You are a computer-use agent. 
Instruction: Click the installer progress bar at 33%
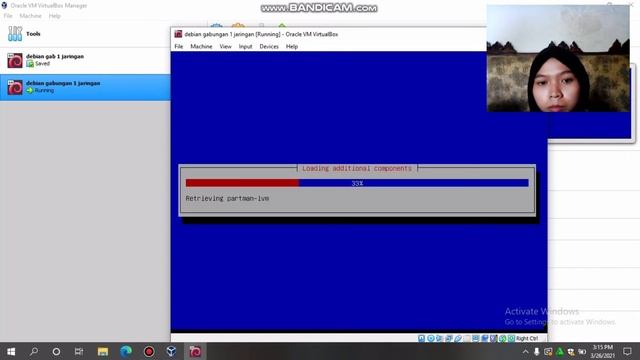tap(357, 183)
